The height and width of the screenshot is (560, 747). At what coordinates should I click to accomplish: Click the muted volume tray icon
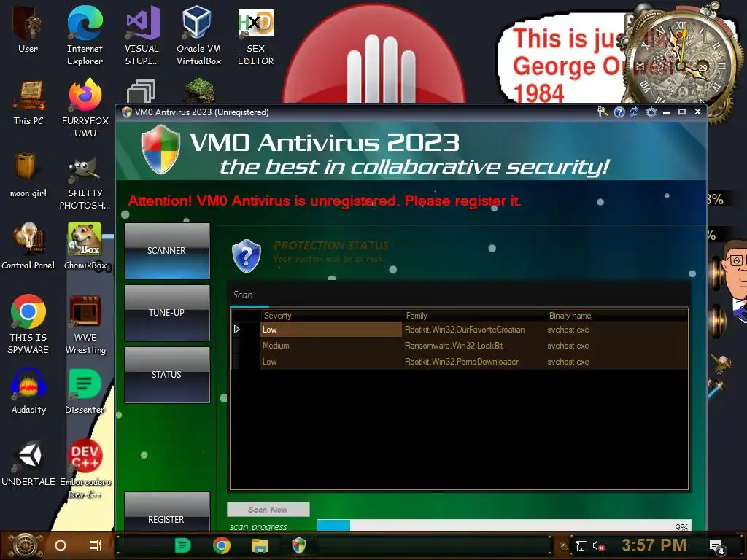pos(598,545)
